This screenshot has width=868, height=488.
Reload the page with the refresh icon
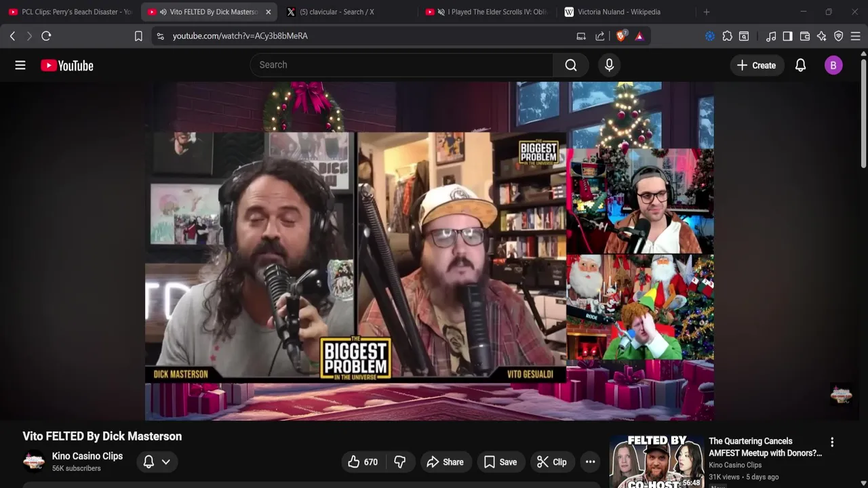click(46, 36)
